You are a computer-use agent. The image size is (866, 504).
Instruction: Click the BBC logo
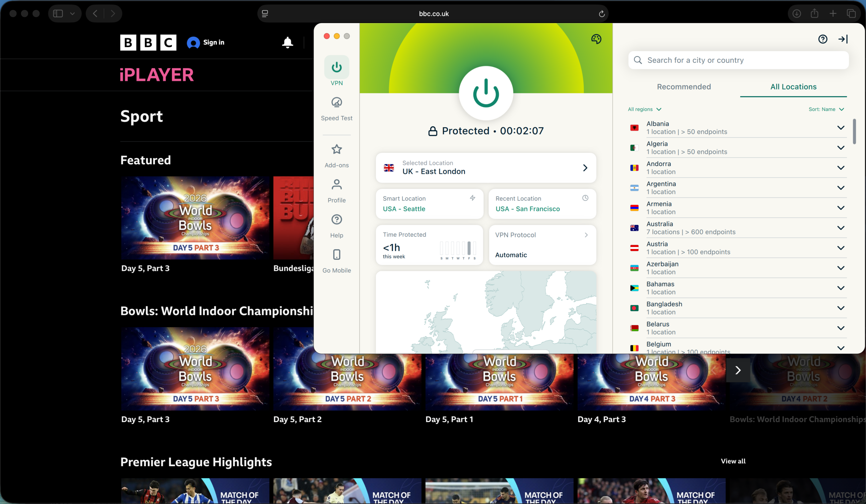[148, 43]
